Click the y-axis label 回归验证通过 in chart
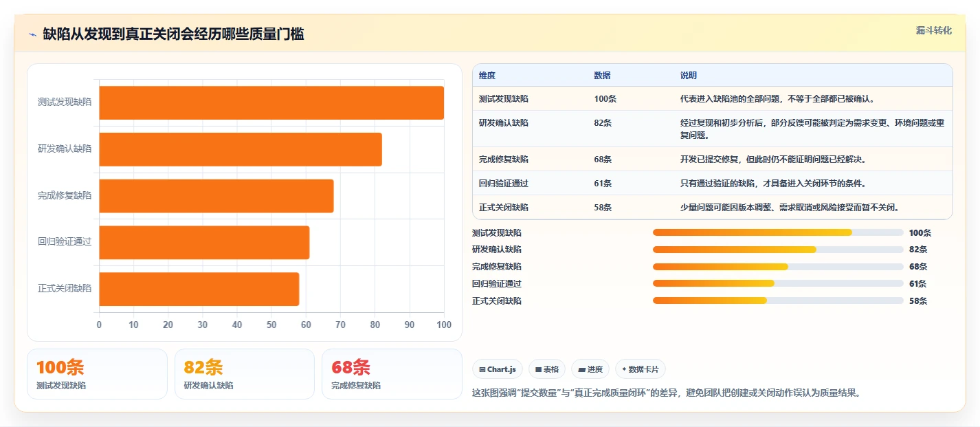This screenshot has height=427, width=980. click(x=65, y=242)
